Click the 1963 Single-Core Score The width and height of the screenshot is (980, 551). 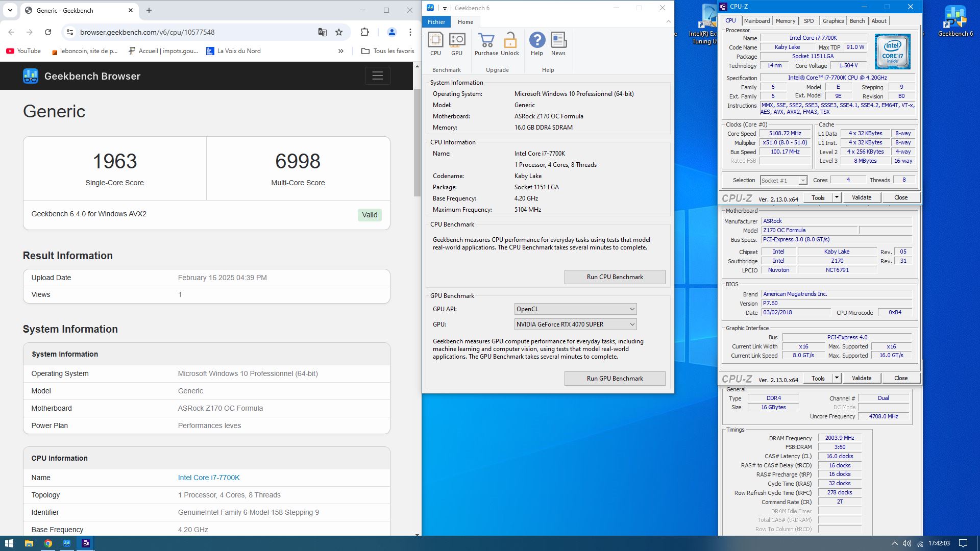[x=115, y=161]
